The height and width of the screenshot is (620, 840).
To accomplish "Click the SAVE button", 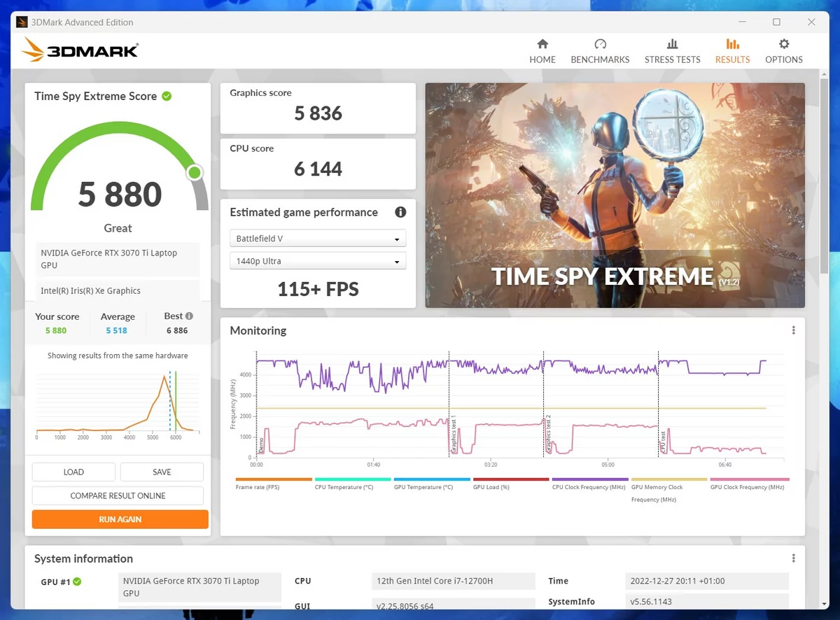I will (162, 472).
